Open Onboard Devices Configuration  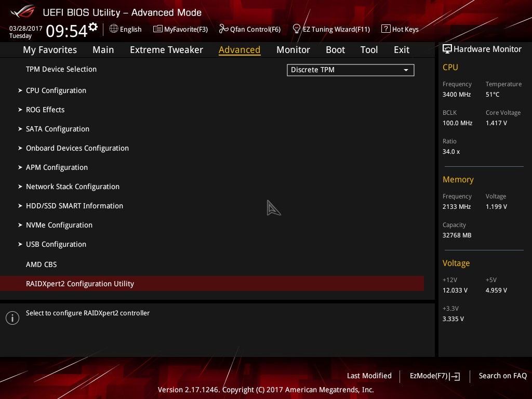click(77, 148)
